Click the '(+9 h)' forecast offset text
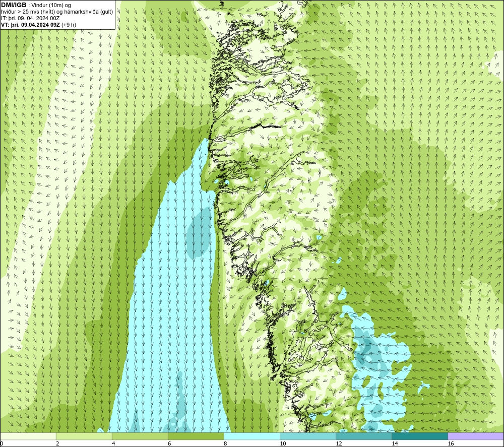504x447 pixels. (x=69, y=25)
